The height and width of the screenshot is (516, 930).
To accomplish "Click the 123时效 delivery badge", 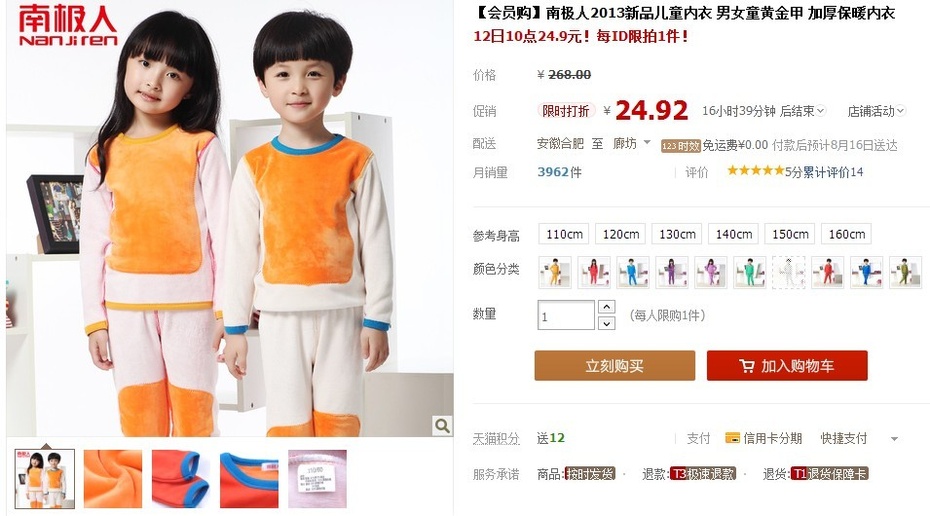I will click(681, 146).
